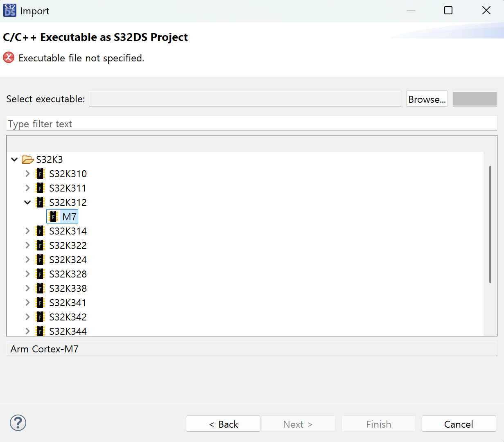
Task: Expand the S32K314 tree node
Action: click(27, 231)
